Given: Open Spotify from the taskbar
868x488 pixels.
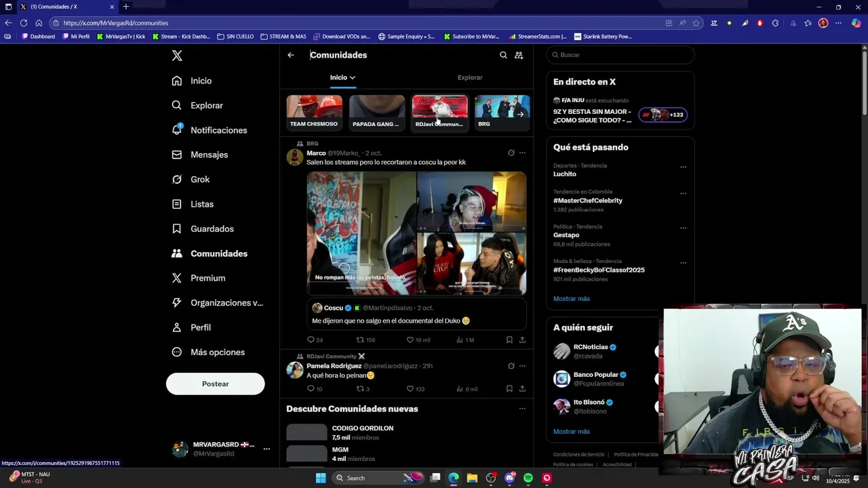Looking at the screenshot, I should 528,478.
